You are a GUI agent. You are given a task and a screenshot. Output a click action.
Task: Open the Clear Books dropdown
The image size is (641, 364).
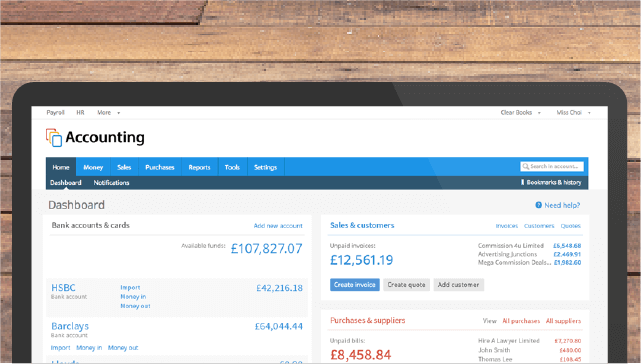coord(520,112)
